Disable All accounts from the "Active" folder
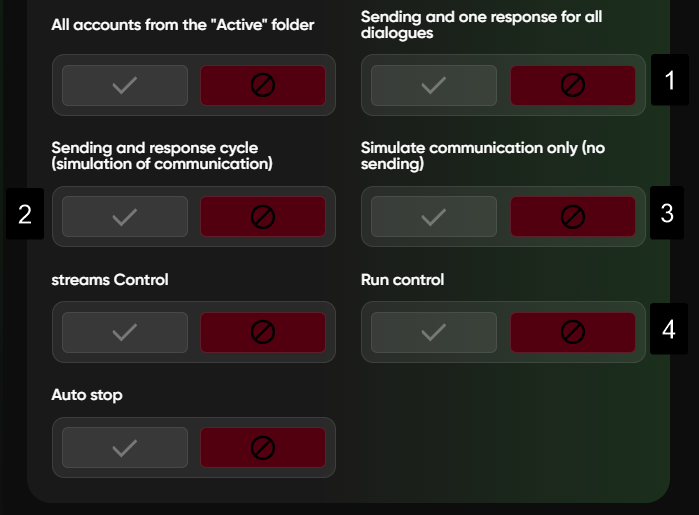Image resolution: width=699 pixels, height=515 pixels. pyautogui.click(x=263, y=86)
